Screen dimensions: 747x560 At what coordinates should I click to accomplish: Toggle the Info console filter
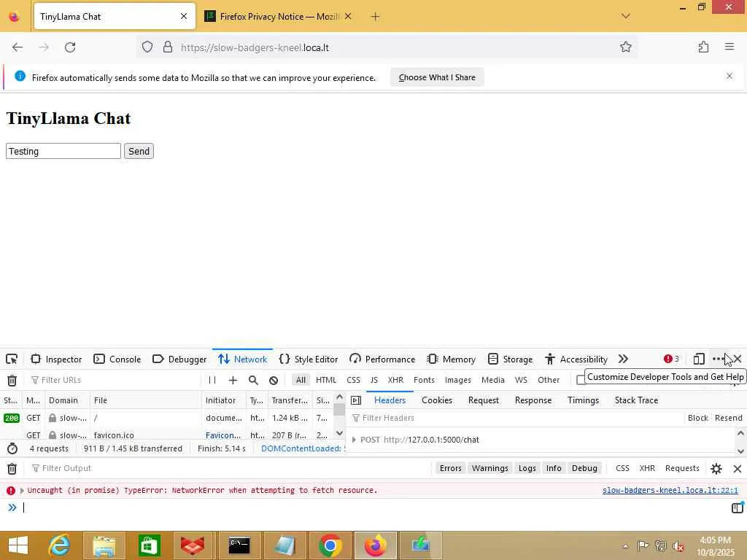click(x=554, y=469)
